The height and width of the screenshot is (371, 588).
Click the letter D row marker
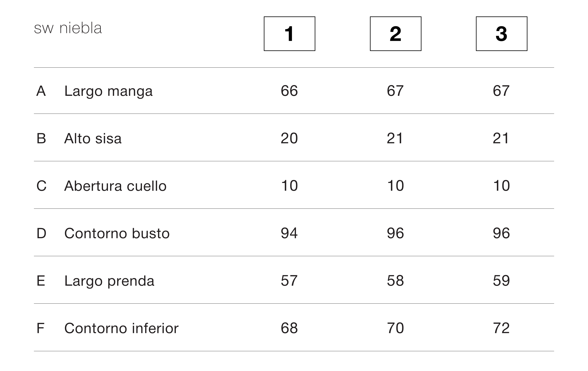[41, 233]
